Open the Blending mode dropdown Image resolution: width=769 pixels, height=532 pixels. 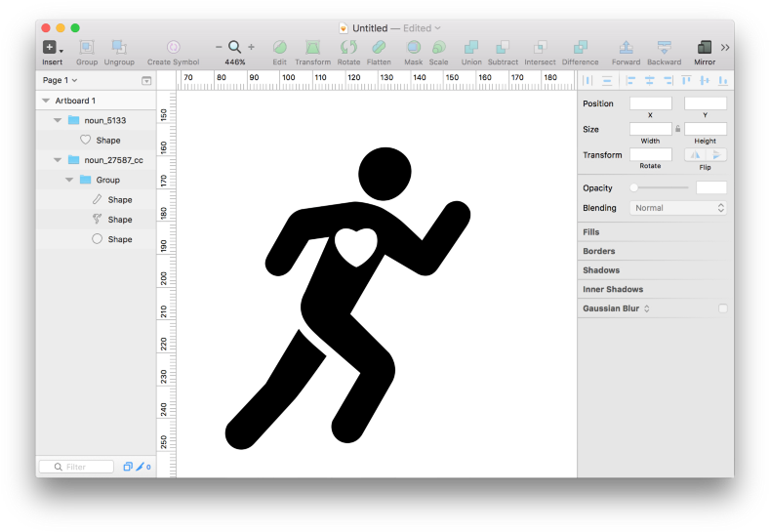(678, 208)
